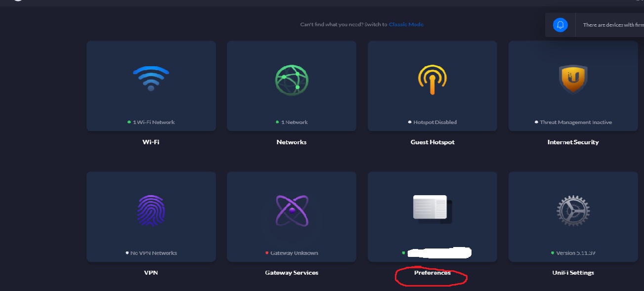Click the Networks label
644x291 pixels.
[x=292, y=142]
